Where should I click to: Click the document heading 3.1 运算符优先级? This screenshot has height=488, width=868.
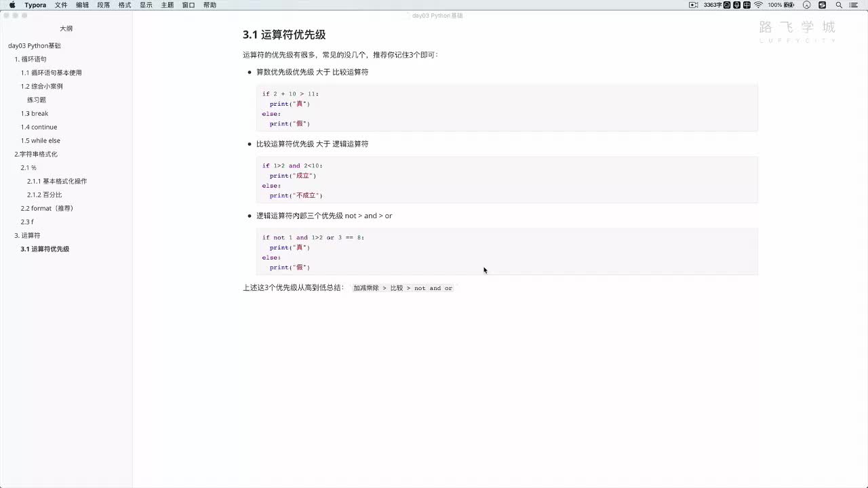[284, 35]
